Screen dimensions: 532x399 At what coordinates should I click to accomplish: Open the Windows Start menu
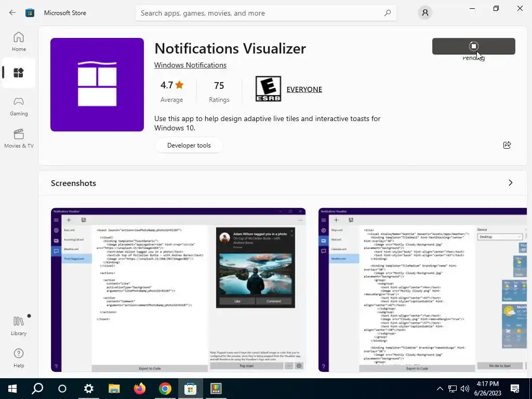pyautogui.click(x=12, y=389)
